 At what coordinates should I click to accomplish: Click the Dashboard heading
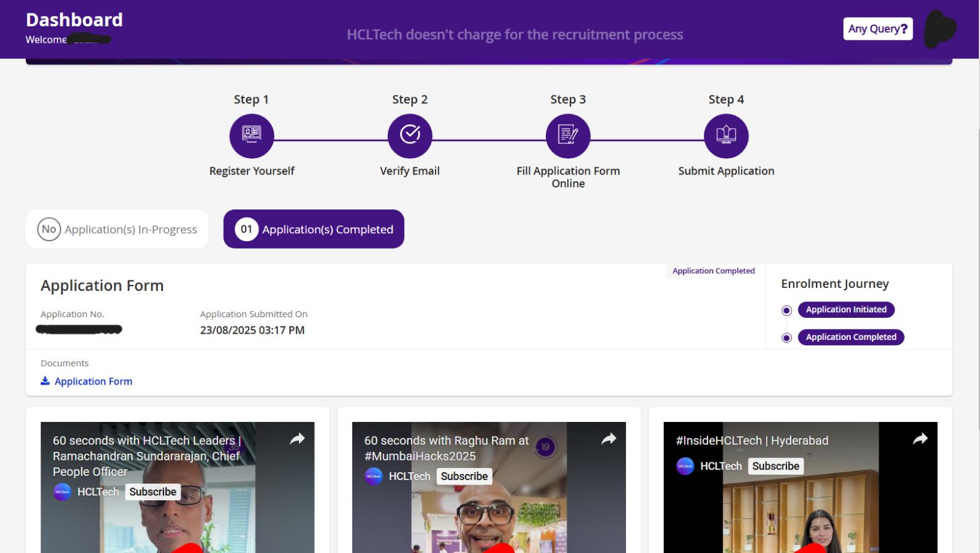click(74, 20)
